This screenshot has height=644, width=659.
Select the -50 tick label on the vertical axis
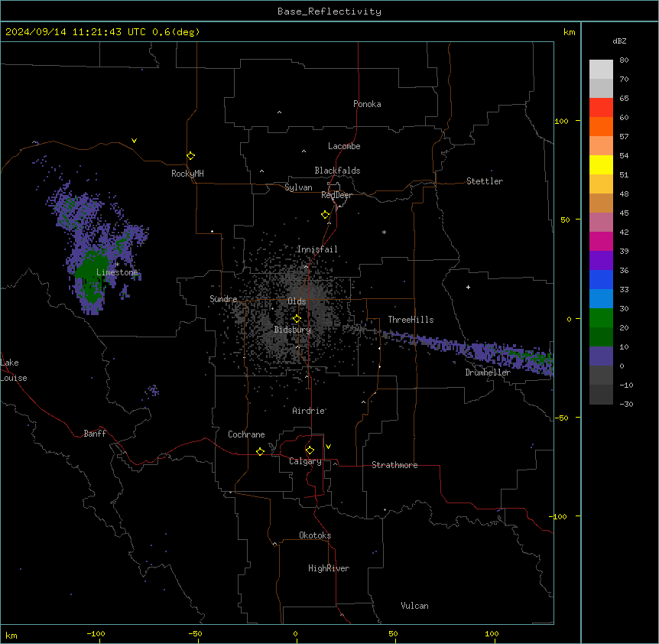coord(561,418)
